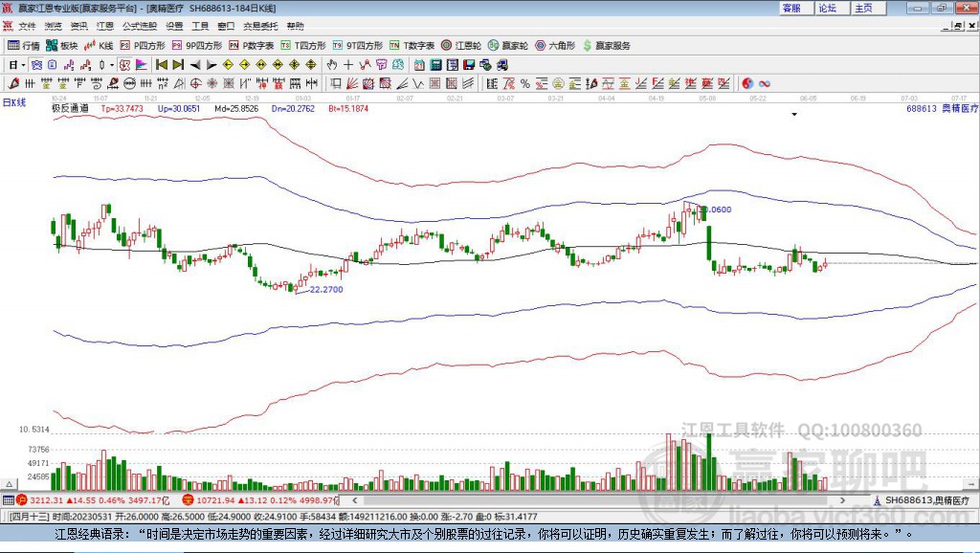Click the red-blue yin-yang icon

pos(747,84)
